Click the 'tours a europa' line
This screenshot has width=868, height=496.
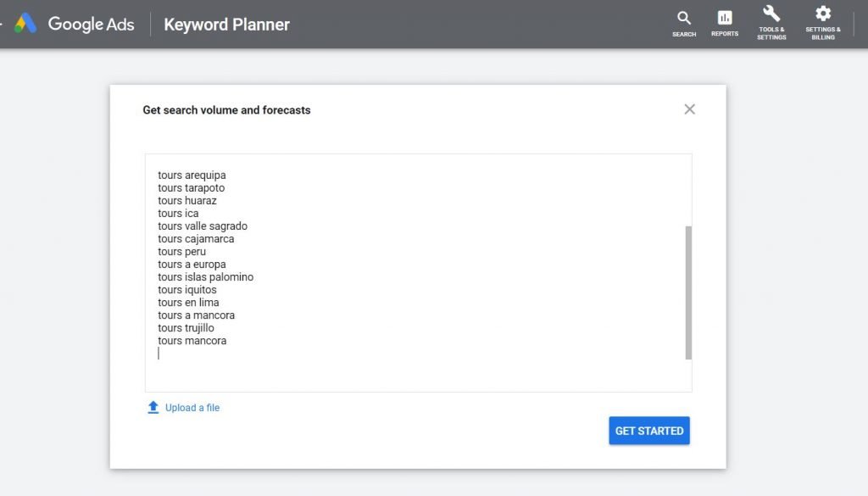[x=192, y=264]
